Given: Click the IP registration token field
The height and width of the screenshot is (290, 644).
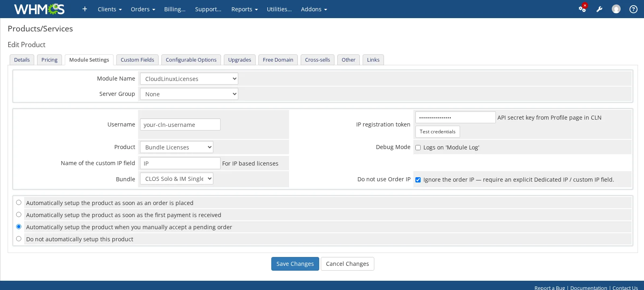Looking at the screenshot, I should click(x=456, y=117).
